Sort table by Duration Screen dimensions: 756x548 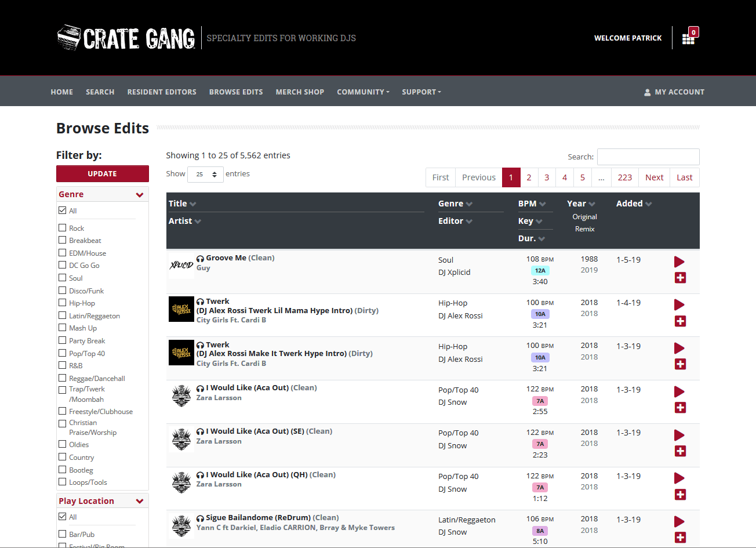click(532, 238)
